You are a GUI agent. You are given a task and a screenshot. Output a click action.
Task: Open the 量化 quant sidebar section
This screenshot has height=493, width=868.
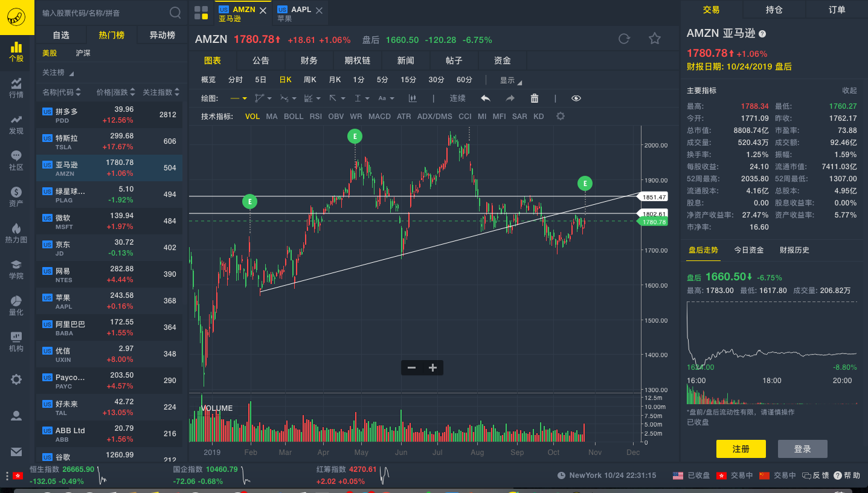pyautogui.click(x=16, y=305)
